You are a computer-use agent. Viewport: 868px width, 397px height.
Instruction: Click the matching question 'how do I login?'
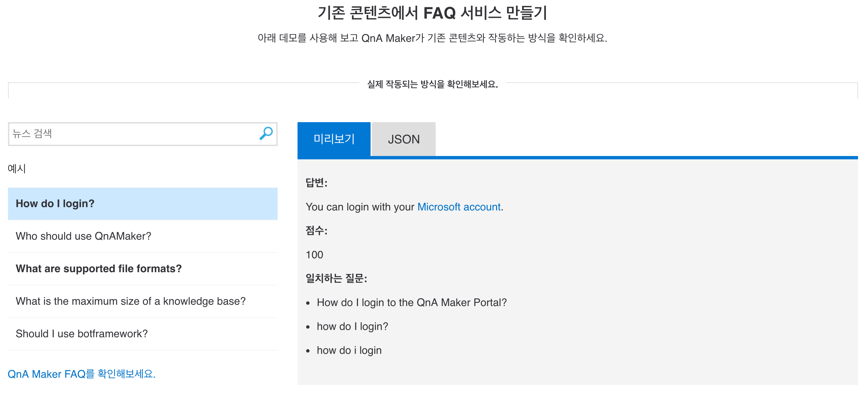[352, 326]
